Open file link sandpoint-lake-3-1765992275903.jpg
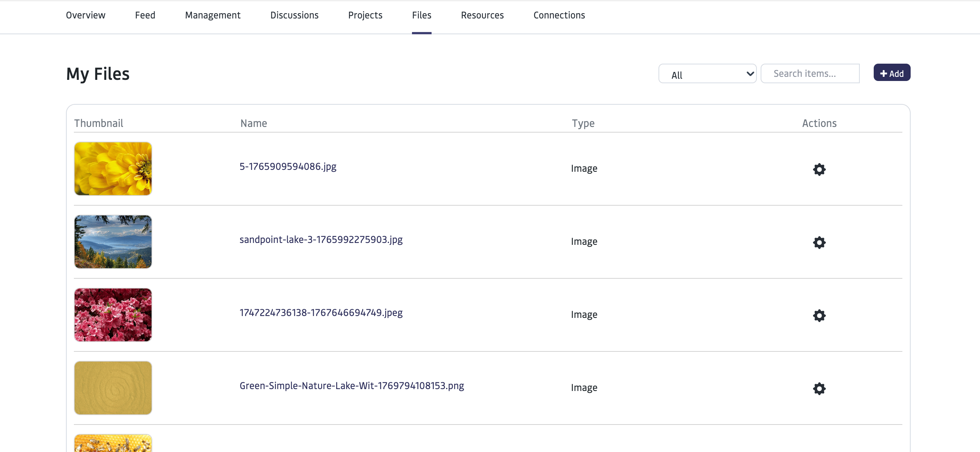Image resolution: width=980 pixels, height=452 pixels. tap(321, 239)
